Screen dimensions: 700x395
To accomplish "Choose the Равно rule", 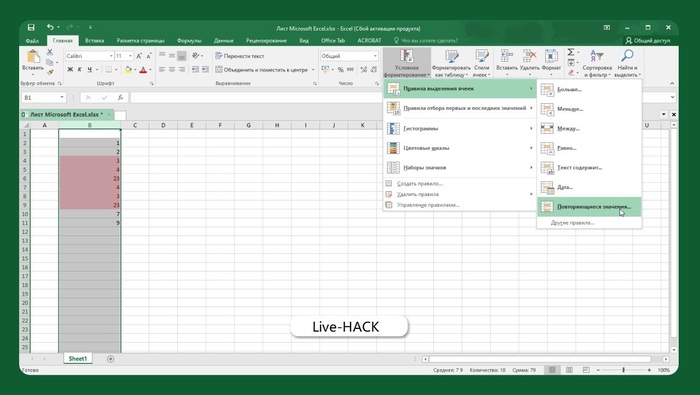I will click(589, 148).
